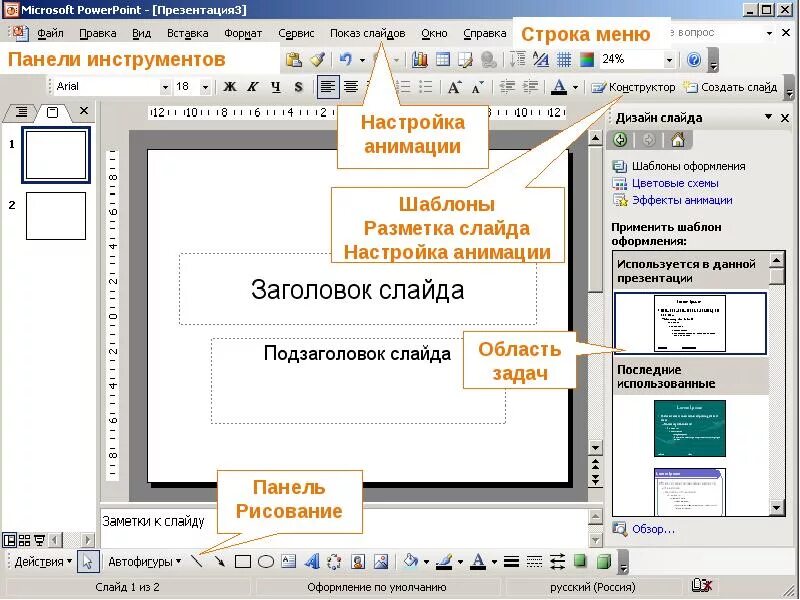
Task: Toggle underline (Ч) formatting
Action: click(276, 87)
